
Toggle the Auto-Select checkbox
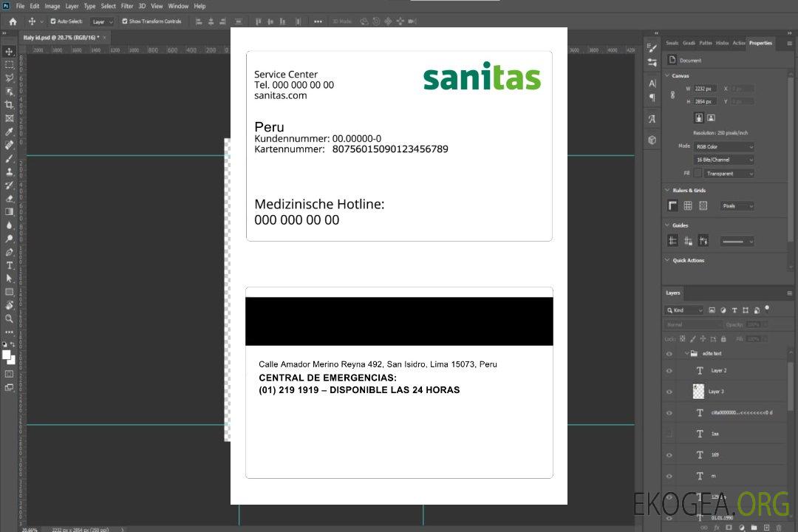click(x=53, y=21)
